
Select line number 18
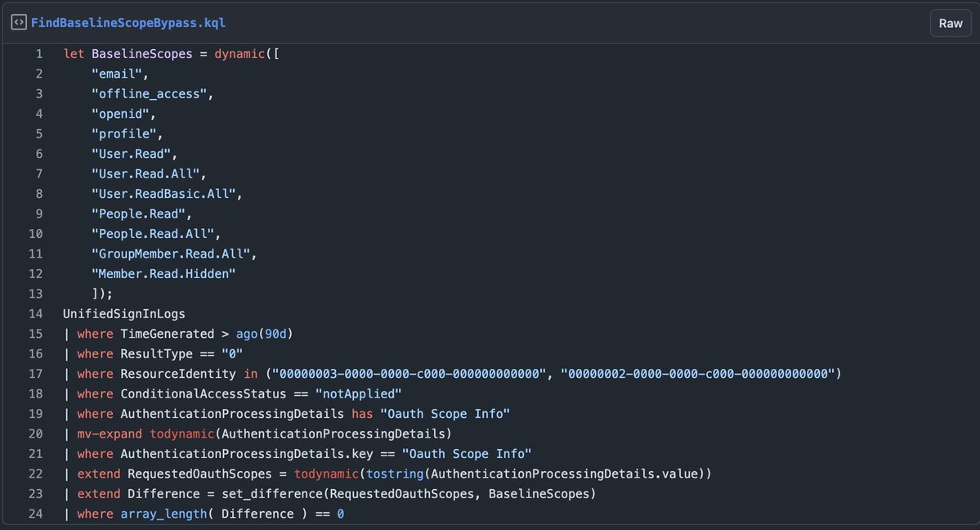(x=36, y=394)
